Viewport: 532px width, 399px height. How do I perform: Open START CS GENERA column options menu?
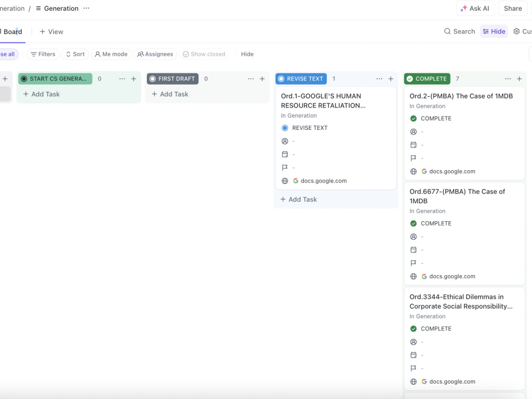(122, 79)
